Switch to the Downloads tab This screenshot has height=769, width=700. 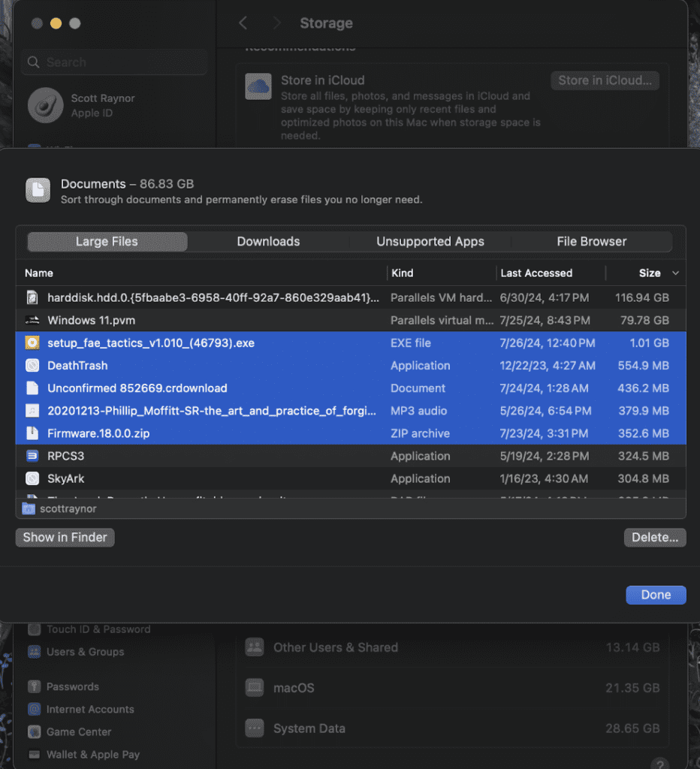tap(268, 241)
